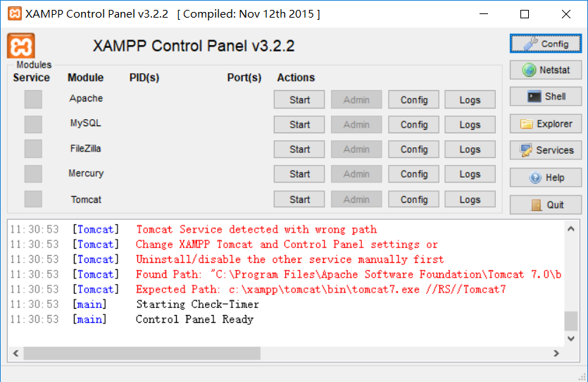
Task: Start the FileZilla module
Action: point(299,149)
